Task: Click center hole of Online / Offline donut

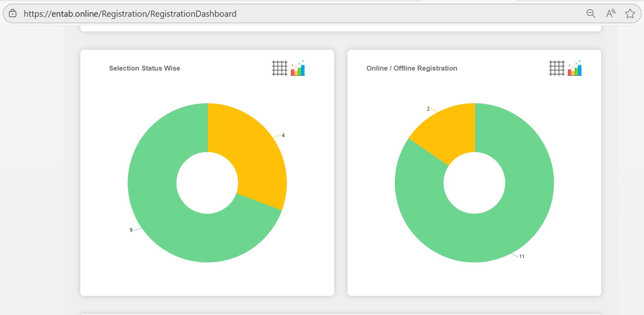Action: click(474, 183)
